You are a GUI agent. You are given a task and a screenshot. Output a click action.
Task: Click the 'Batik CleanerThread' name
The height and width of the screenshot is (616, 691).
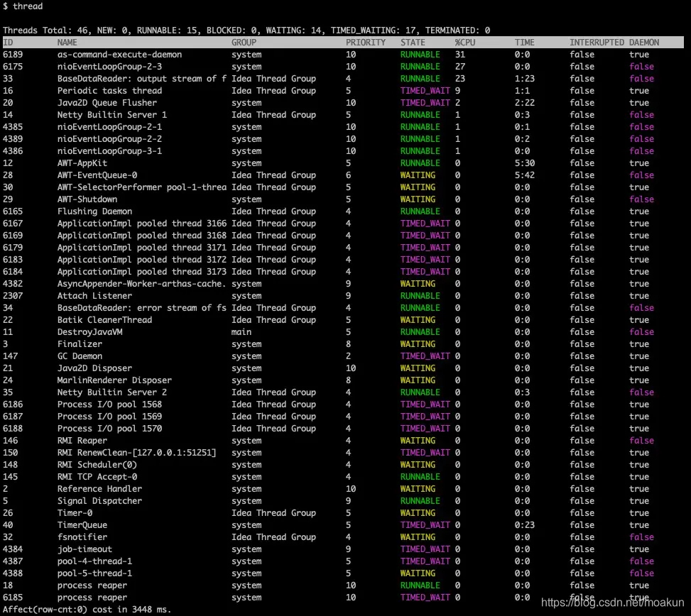click(x=104, y=320)
